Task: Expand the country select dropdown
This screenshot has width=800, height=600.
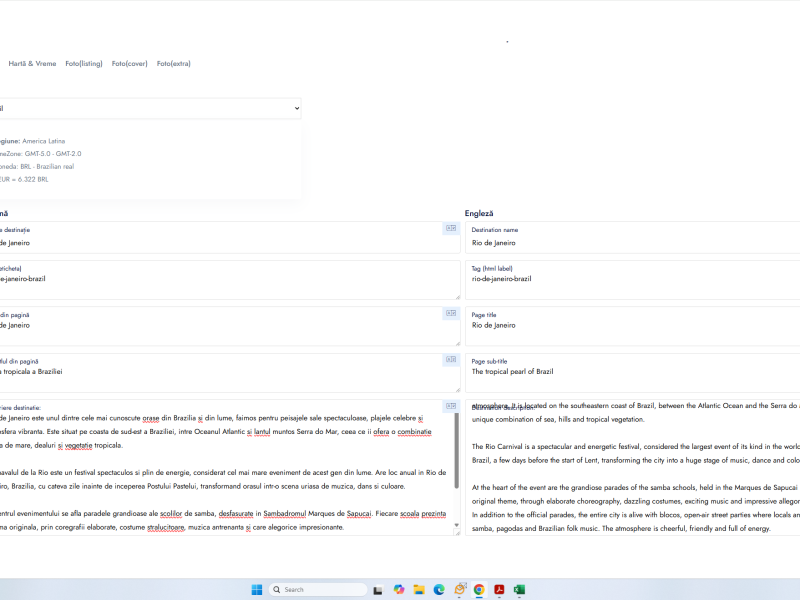Action: point(150,108)
